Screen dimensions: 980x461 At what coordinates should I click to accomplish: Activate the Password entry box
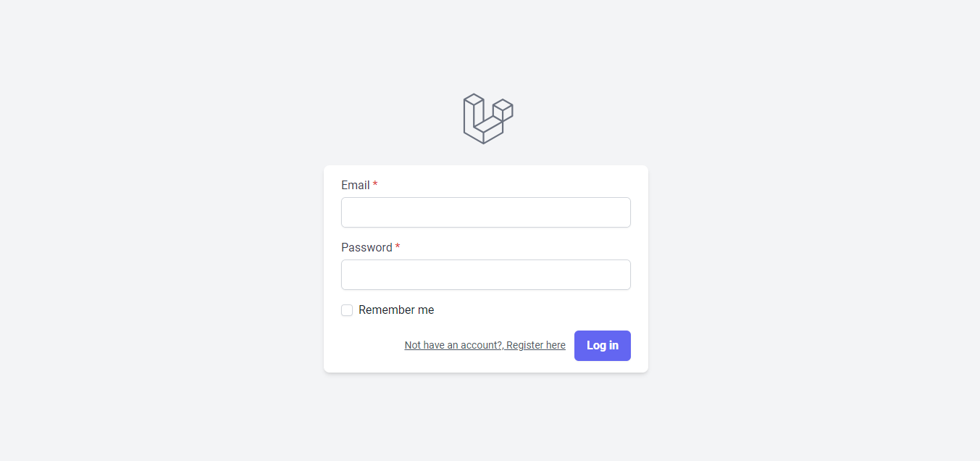click(485, 275)
